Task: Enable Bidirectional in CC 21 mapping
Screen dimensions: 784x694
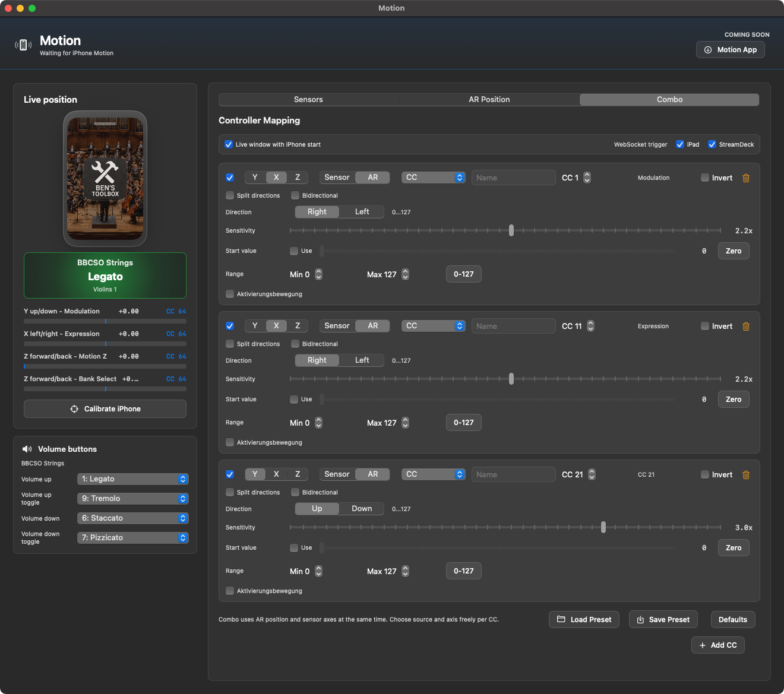Action: (x=295, y=492)
